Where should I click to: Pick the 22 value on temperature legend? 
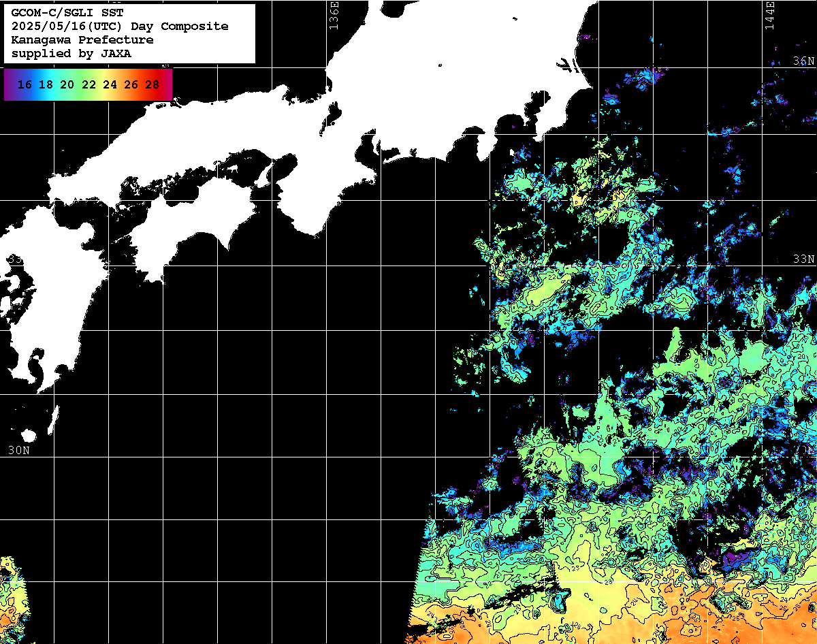tap(88, 85)
